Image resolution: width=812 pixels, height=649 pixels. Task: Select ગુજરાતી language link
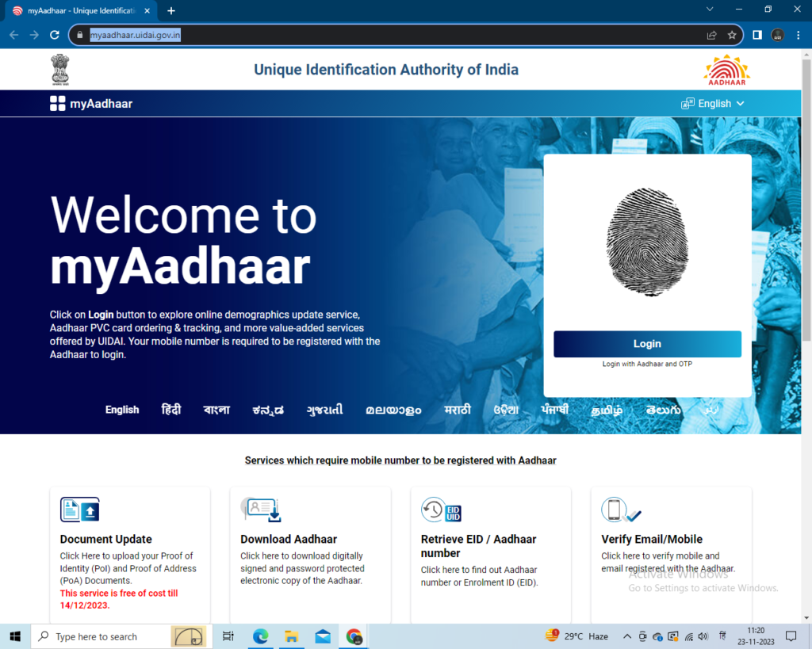coord(324,410)
